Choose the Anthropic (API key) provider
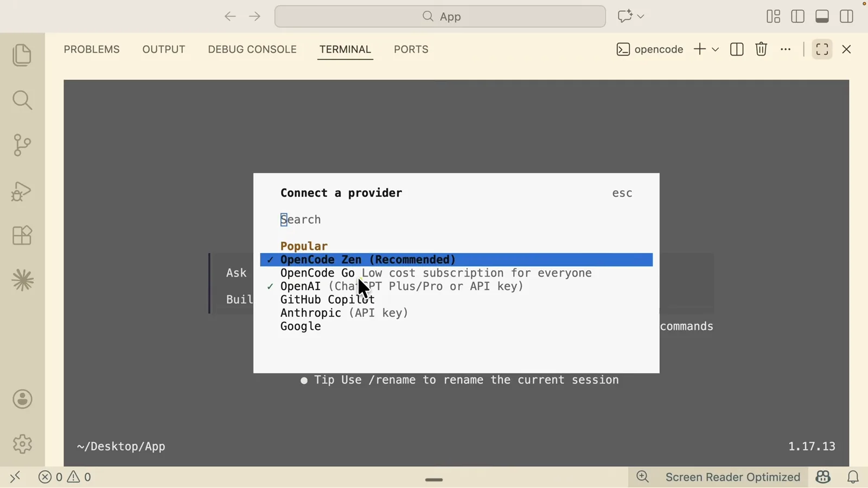 456,313
